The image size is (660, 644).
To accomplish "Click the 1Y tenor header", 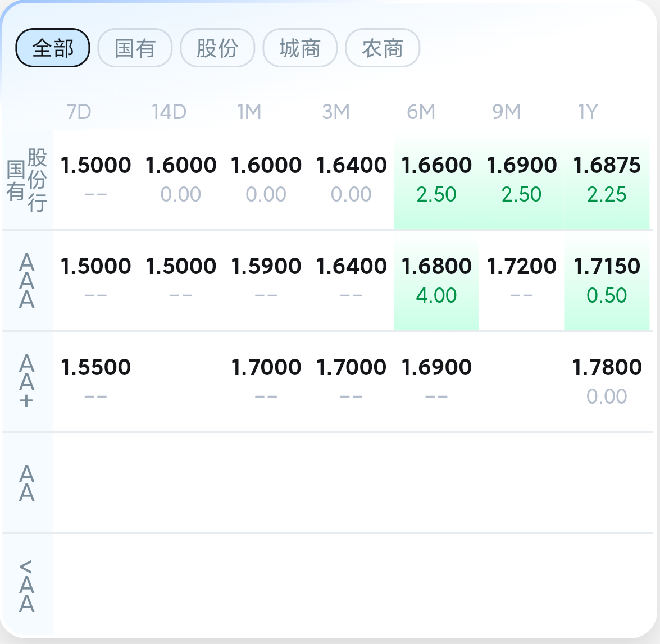I will (588, 112).
